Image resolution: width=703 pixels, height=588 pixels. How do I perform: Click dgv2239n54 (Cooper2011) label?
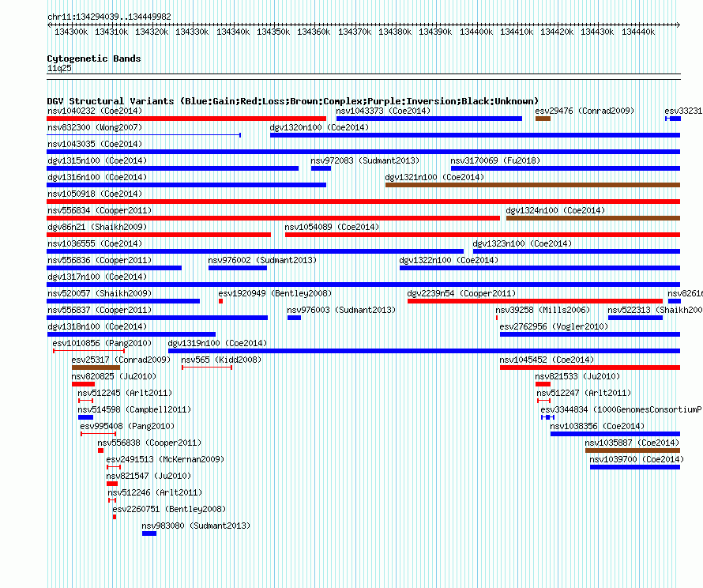[x=461, y=293]
